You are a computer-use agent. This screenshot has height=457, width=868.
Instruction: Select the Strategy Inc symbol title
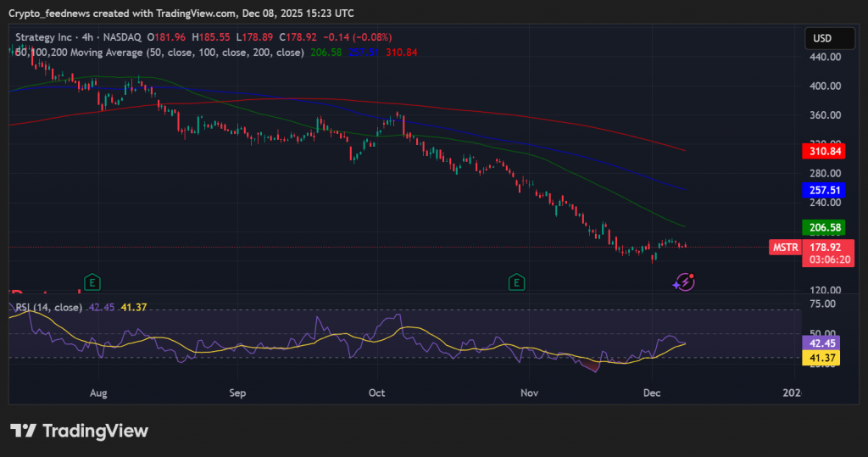44,37
